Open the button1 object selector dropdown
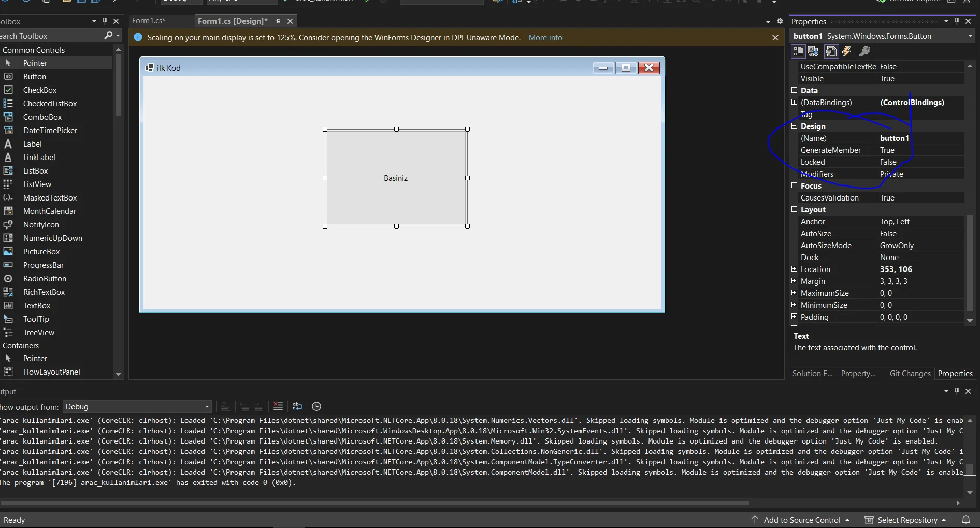 pyautogui.click(x=970, y=36)
